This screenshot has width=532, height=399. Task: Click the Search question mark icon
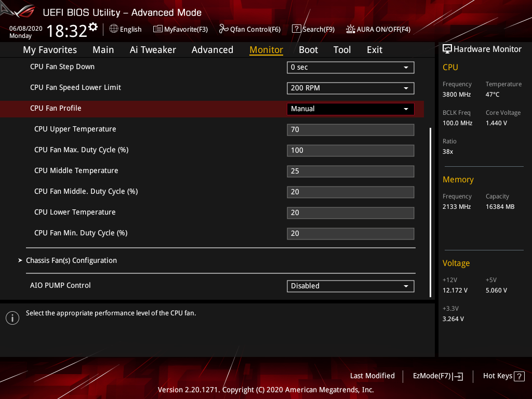pyautogui.click(x=296, y=29)
